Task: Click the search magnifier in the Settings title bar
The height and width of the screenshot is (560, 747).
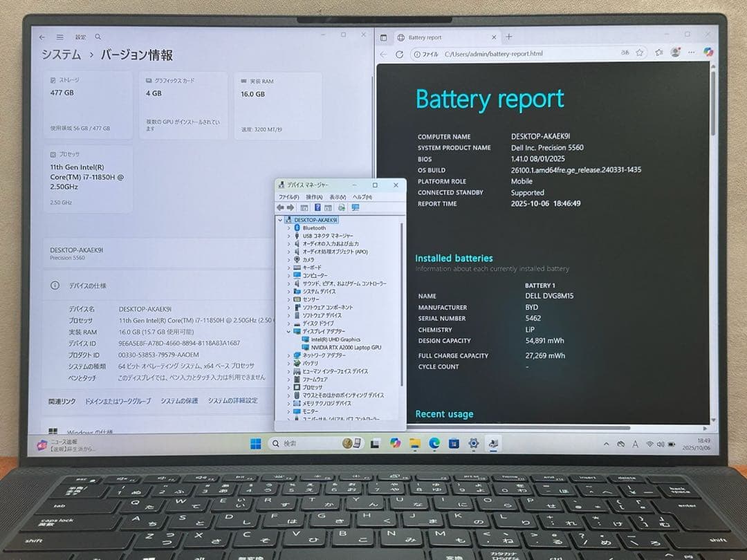Action: [98, 36]
